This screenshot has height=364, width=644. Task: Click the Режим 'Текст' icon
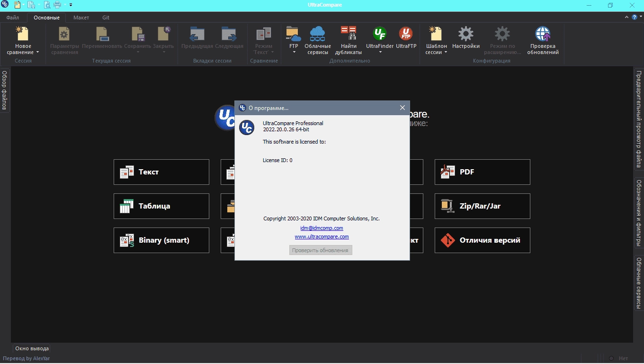pyautogui.click(x=263, y=34)
